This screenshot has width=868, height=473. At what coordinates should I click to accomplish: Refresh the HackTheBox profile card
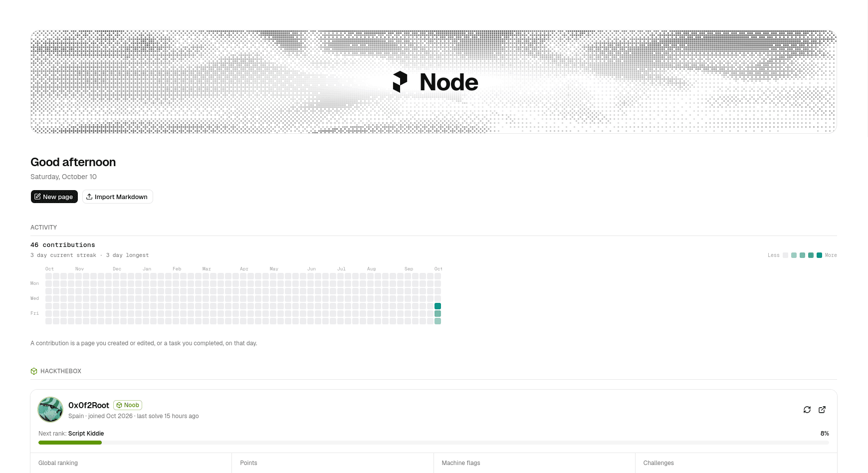click(x=807, y=410)
